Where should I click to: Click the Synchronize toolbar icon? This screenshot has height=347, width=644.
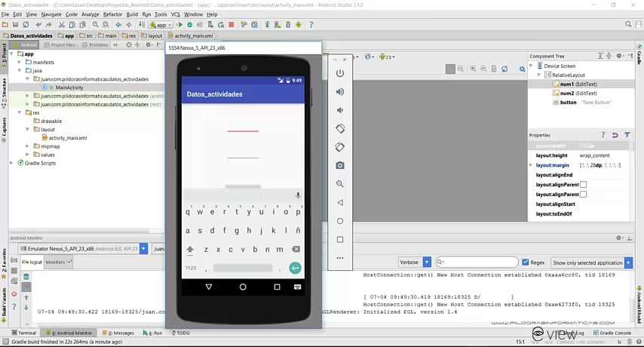26,25
